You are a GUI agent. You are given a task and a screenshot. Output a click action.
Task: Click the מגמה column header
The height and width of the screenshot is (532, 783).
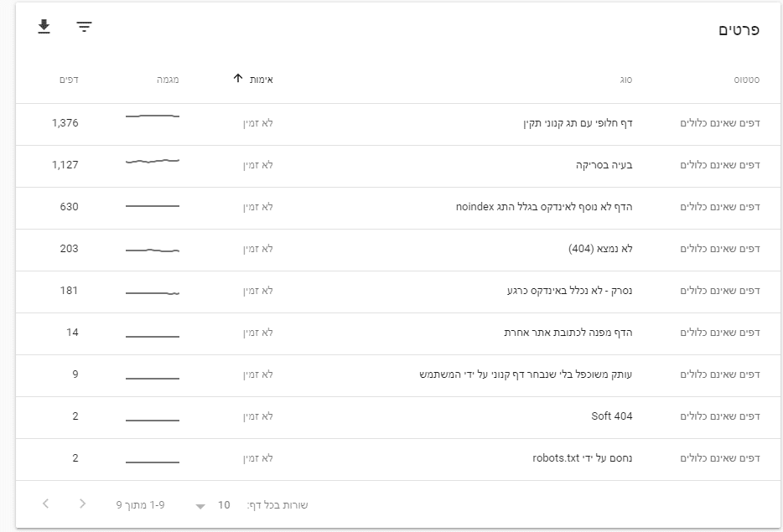167,80
